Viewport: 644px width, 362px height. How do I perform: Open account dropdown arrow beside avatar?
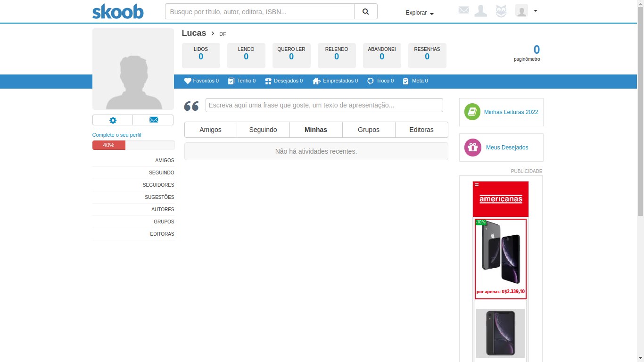coord(536,10)
